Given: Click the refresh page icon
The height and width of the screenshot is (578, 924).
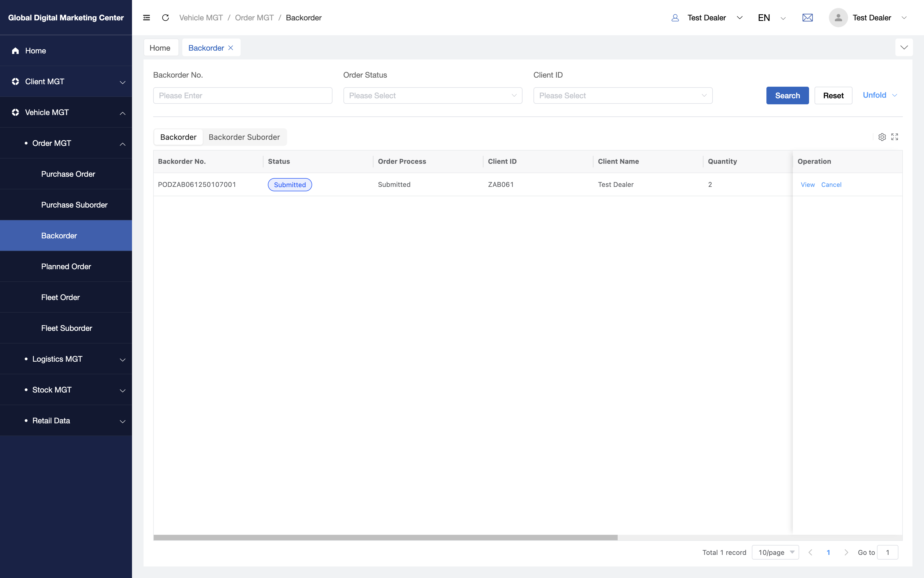Looking at the screenshot, I should 165,18.
